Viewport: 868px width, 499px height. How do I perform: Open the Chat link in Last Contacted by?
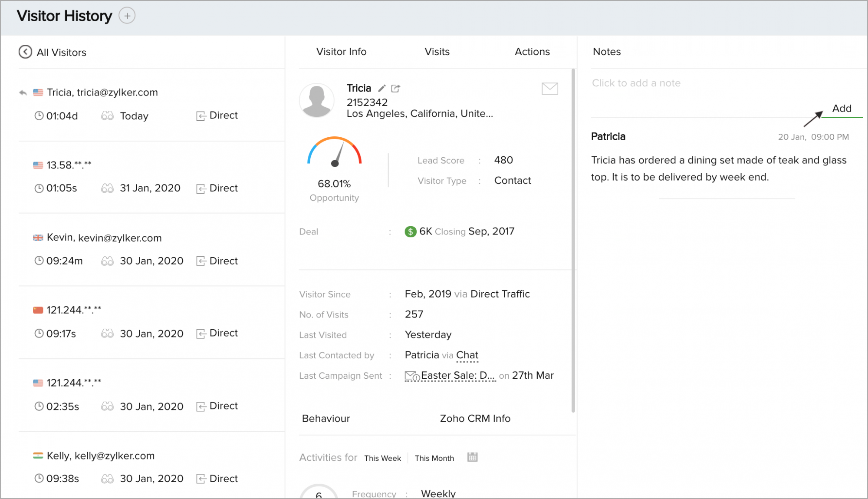(467, 355)
